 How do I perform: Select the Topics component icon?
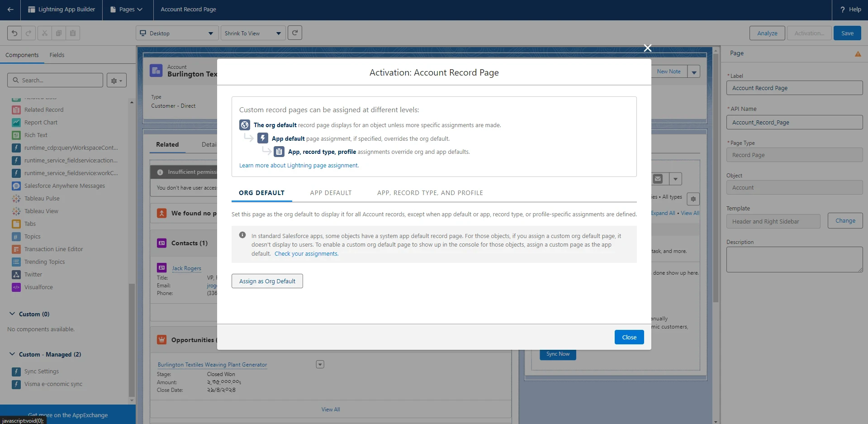pos(16,237)
